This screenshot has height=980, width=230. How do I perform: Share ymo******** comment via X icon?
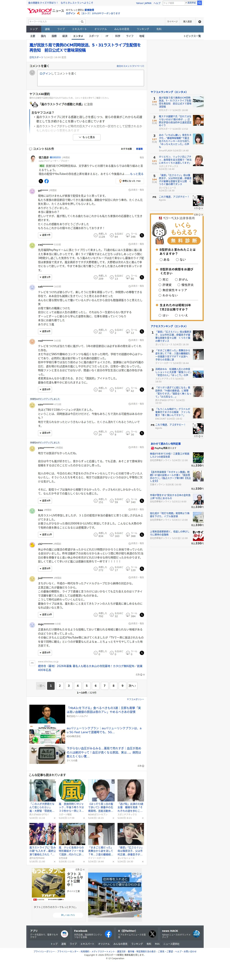coord(142,501)
